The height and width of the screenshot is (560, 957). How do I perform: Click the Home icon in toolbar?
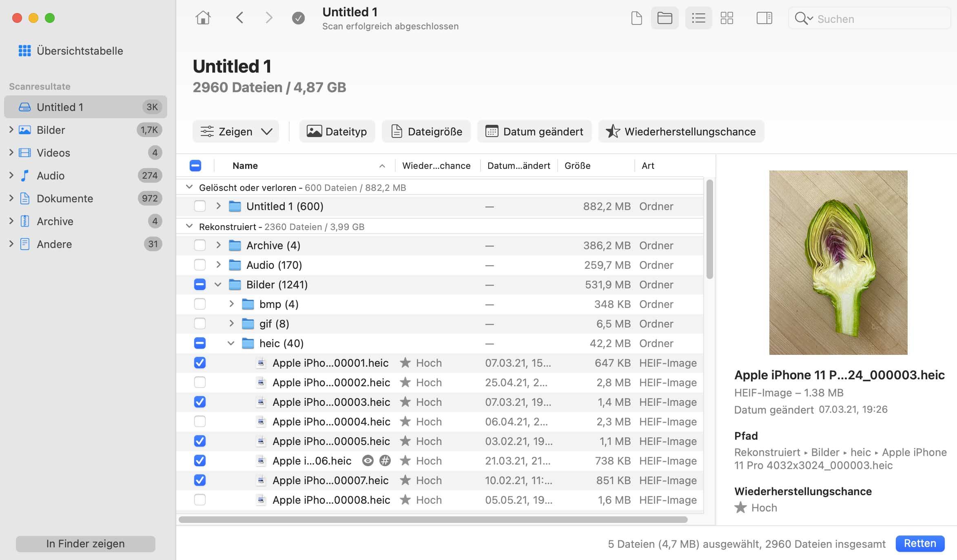pyautogui.click(x=203, y=18)
